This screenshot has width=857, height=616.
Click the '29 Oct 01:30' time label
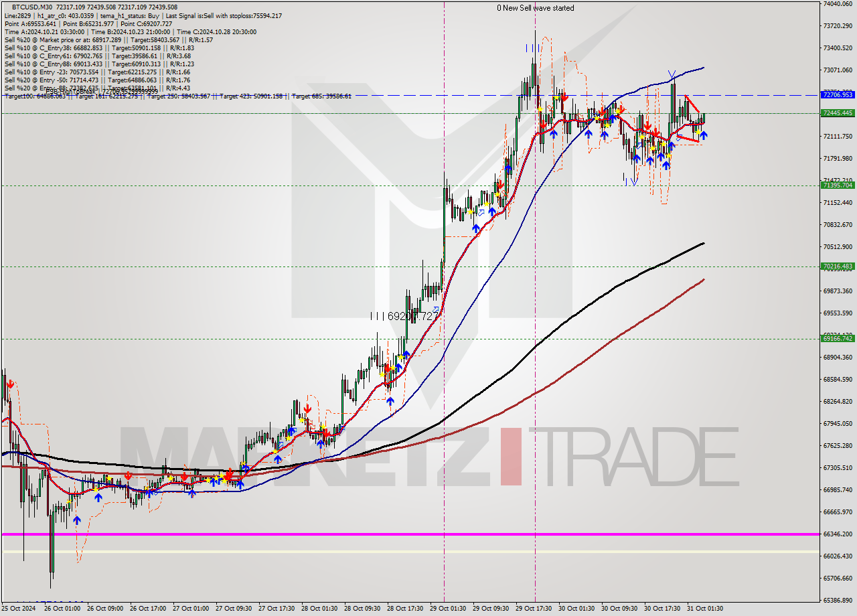(x=447, y=609)
